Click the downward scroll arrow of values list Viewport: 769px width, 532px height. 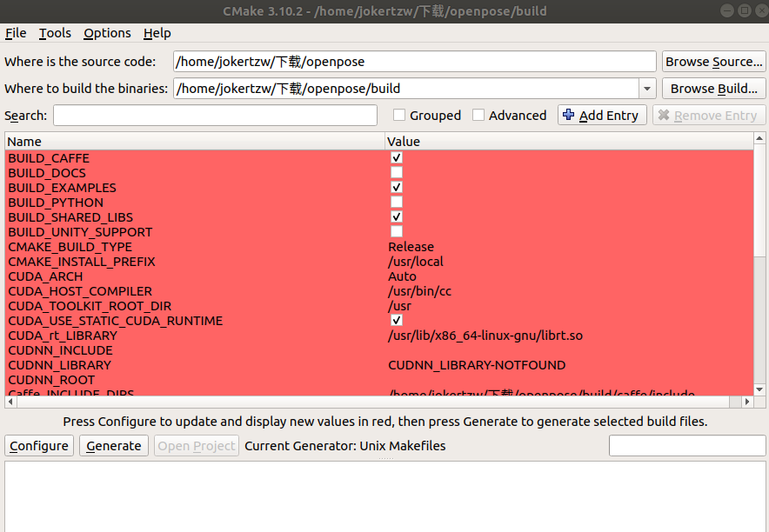tap(759, 388)
